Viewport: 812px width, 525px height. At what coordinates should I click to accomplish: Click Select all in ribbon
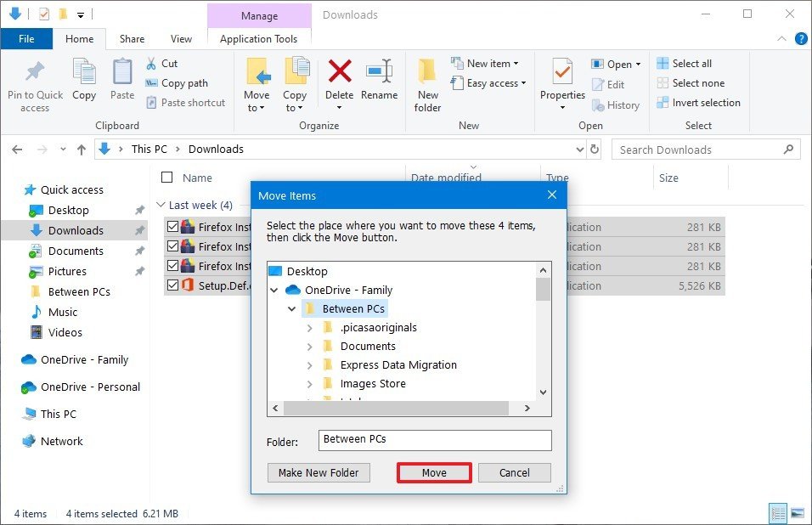pyautogui.click(x=684, y=63)
